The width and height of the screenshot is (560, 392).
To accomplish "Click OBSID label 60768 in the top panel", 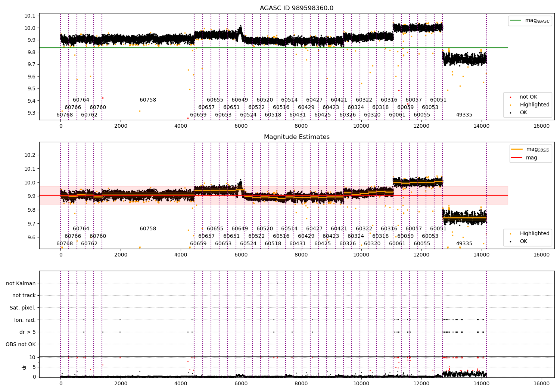I will pos(65,115).
